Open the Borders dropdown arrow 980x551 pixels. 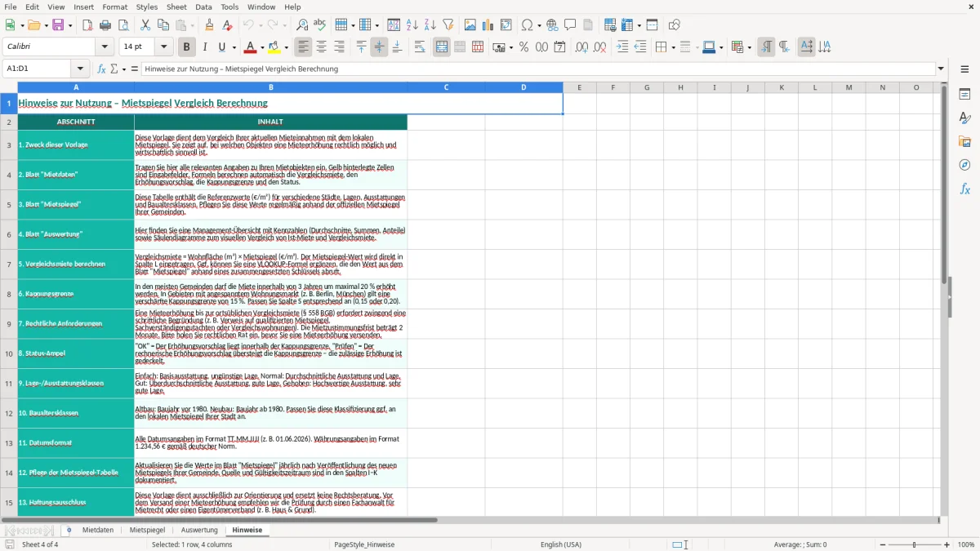point(673,47)
